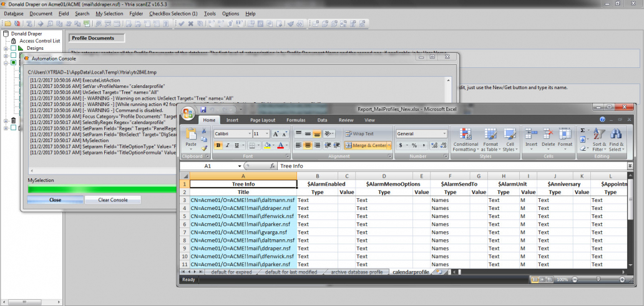
Task: Open the Name Box dropdown arrow
Action: click(240, 166)
